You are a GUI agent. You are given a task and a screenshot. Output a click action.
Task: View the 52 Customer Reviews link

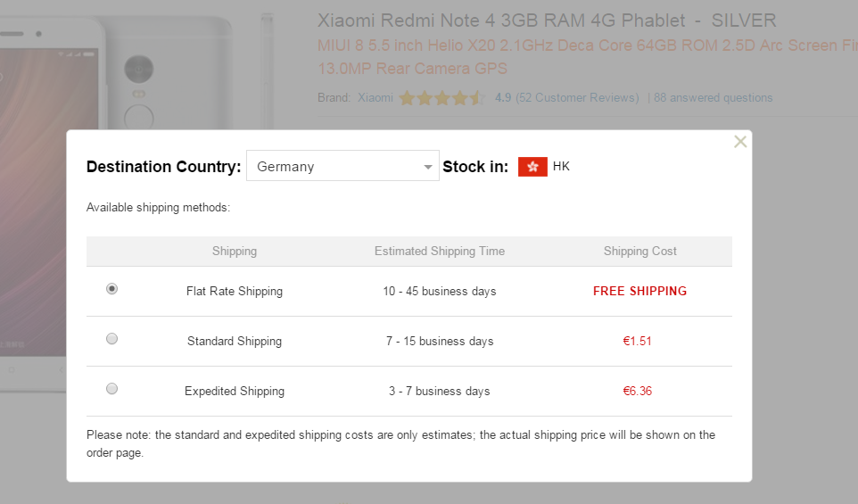(x=577, y=97)
